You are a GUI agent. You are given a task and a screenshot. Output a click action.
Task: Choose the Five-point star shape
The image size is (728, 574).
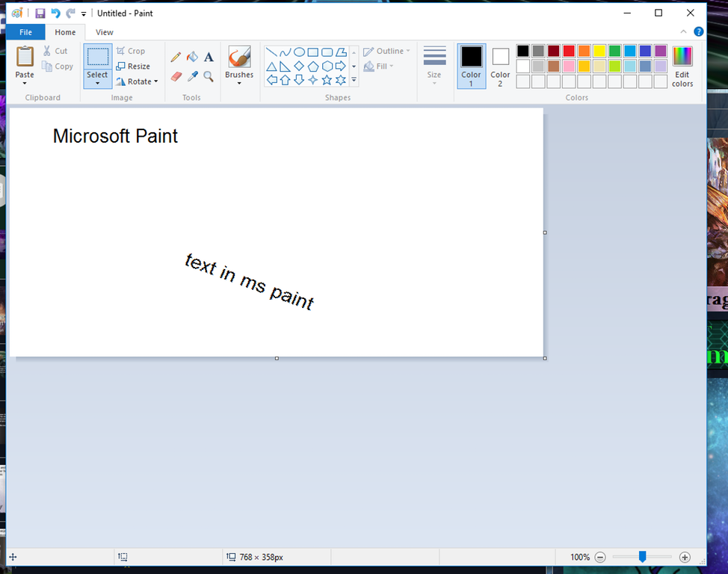click(327, 80)
